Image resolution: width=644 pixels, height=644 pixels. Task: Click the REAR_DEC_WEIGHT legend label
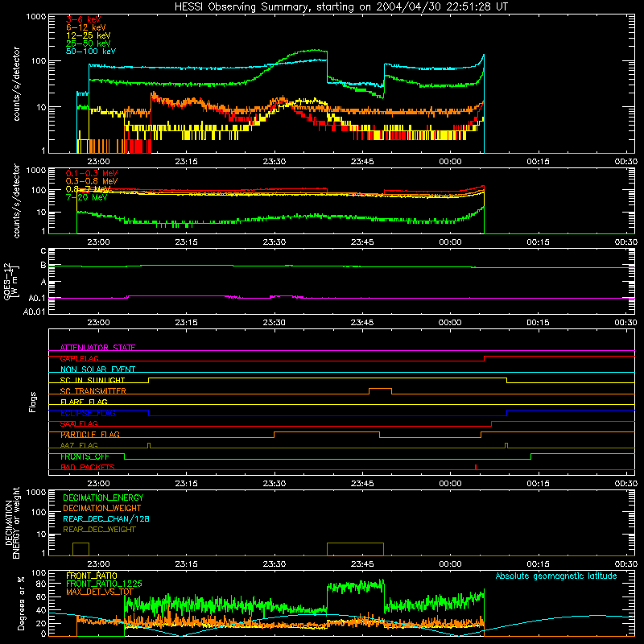(x=99, y=530)
